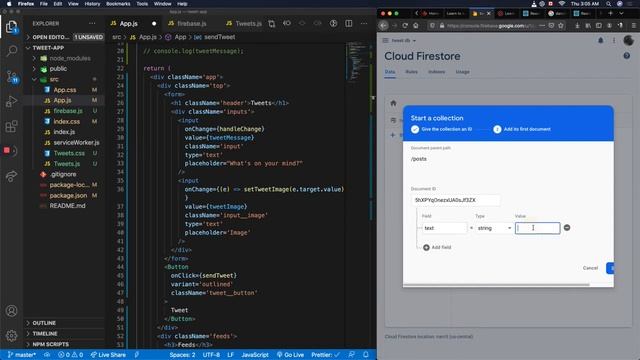Screen dimensions: 640x360
Task: Click the Explorer panel more actions ellipsis
Action: click(x=92, y=24)
